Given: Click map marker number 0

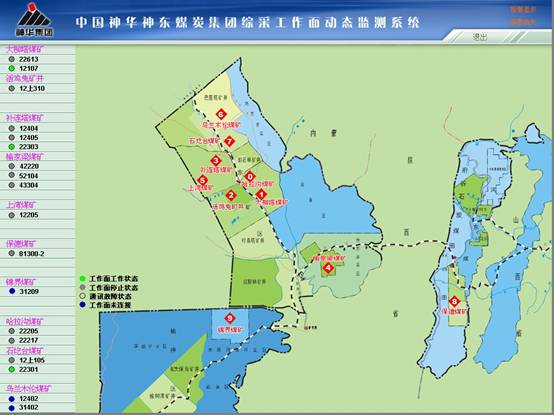Looking at the screenshot, I should point(250,176).
